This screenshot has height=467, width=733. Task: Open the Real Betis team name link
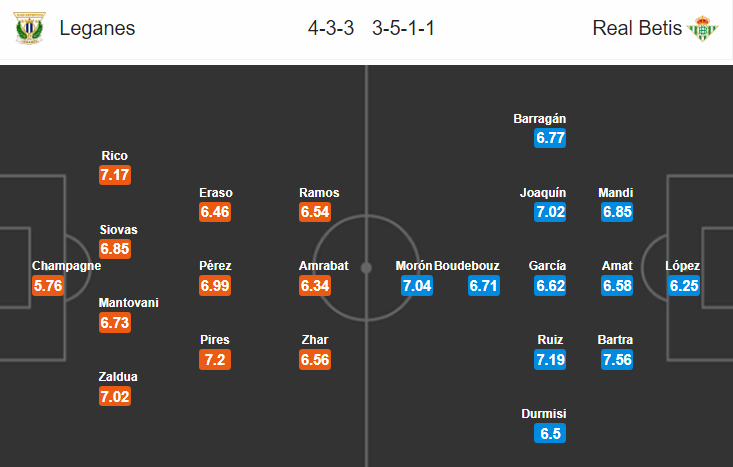[x=637, y=28]
